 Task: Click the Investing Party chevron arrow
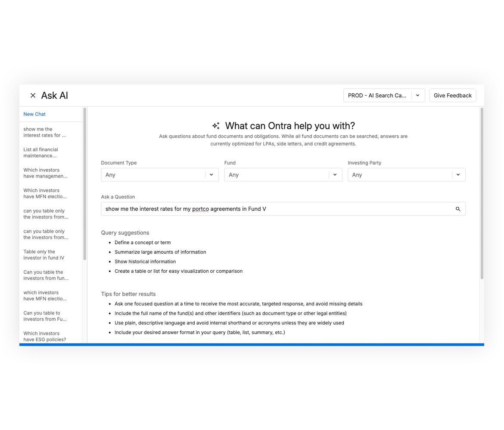click(x=458, y=174)
